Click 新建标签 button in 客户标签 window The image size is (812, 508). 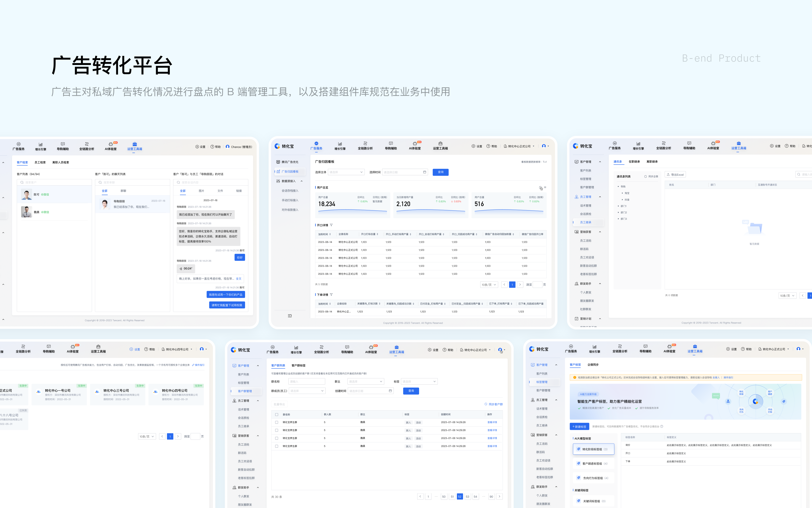click(579, 427)
